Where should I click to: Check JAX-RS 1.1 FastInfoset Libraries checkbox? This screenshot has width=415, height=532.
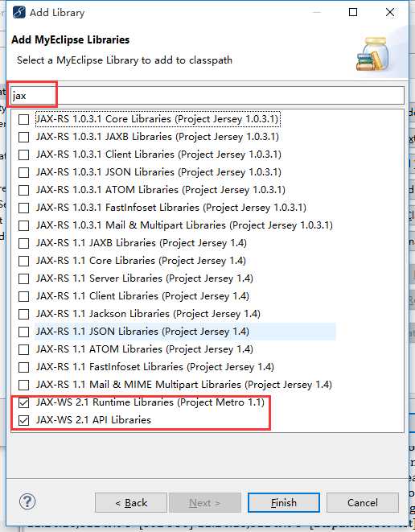(24, 367)
